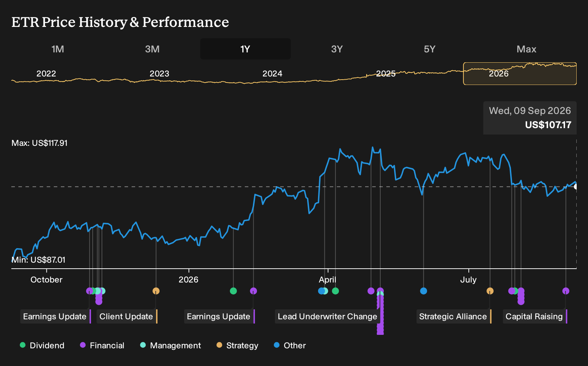The image size is (588, 366).
Task: Open the Strategic Alliance event label
Action: pyautogui.click(x=453, y=316)
